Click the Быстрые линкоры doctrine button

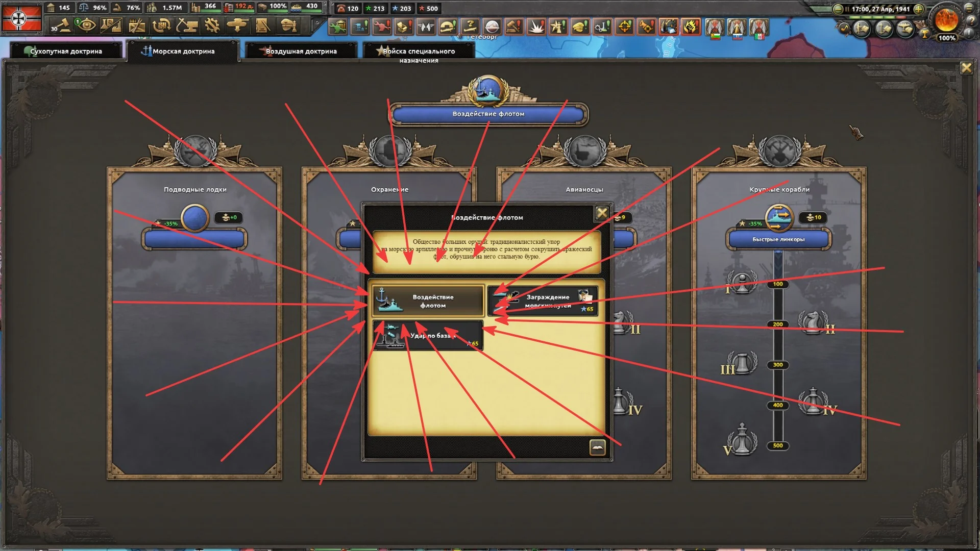778,239
